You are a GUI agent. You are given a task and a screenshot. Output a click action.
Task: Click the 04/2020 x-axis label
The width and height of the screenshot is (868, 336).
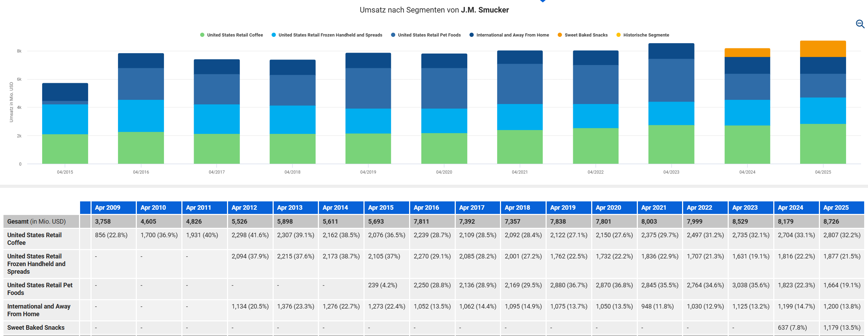[x=444, y=172]
